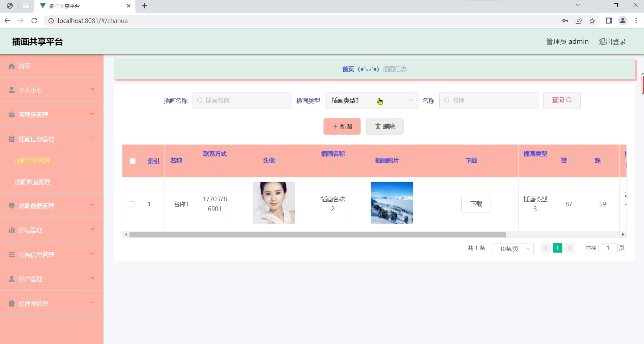Viewport: 644px width, 344px height.
Task: Click the home icon beside 首页 in sidebar
Action: 11,66
